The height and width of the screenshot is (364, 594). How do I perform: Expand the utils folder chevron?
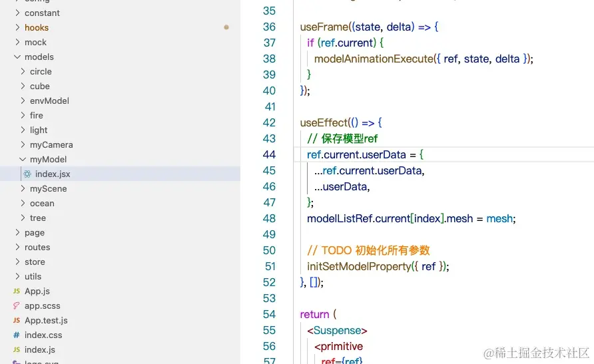coord(17,276)
